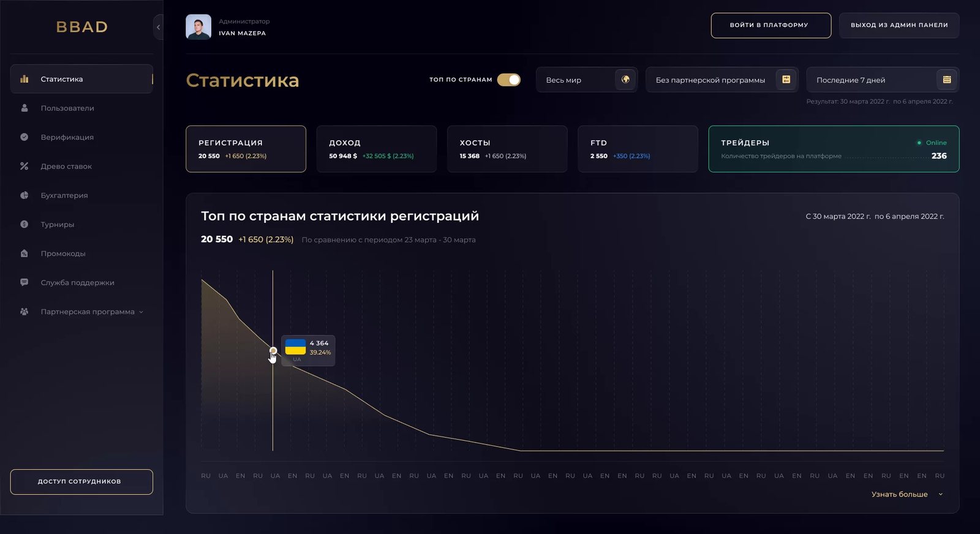Click the Древо ставок percent icon
The width and height of the screenshot is (980, 534).
pyautogui.click(x=24, y=166)
